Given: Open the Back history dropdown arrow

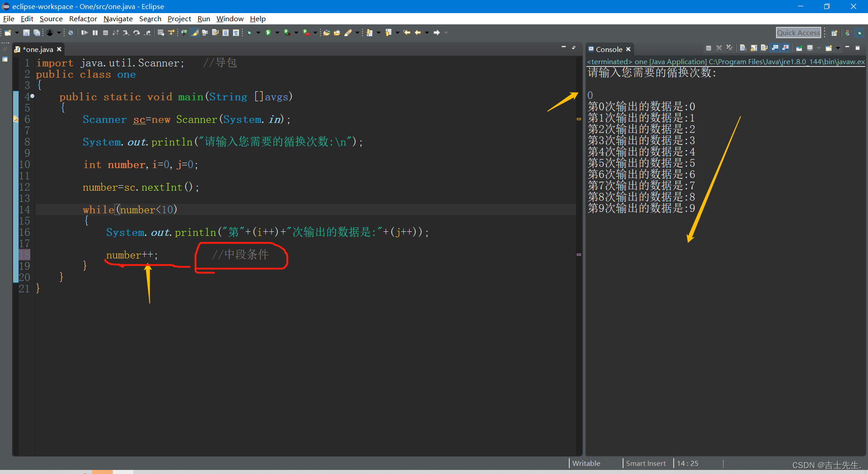Looking at the screenshot, I should [427, 33].
